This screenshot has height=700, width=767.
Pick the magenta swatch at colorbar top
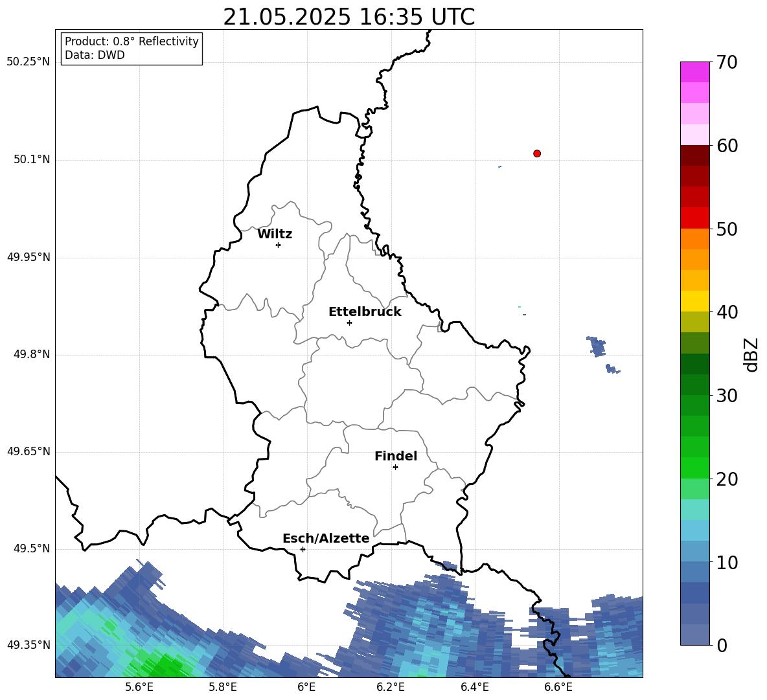(694, 72)
